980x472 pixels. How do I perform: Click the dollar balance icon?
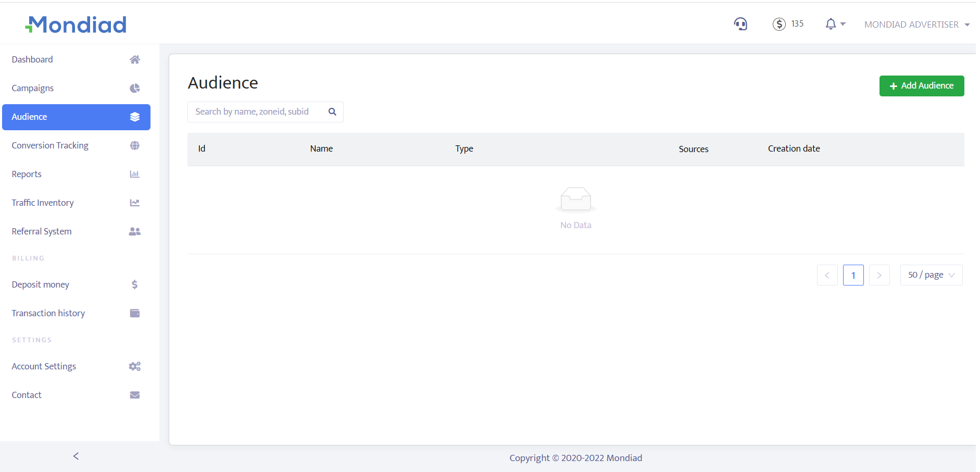coord(778,24)
